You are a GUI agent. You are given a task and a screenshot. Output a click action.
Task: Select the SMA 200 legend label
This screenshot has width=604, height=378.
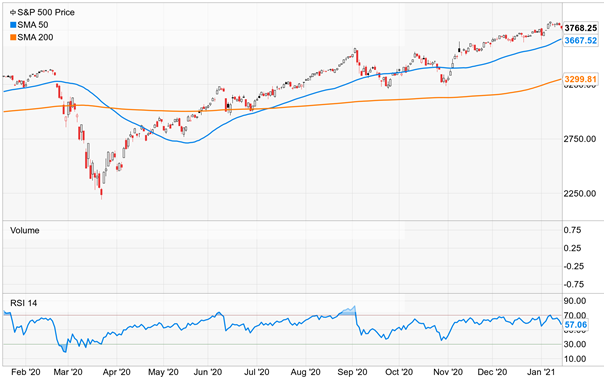pyautogui.click(x=35, y=37)
